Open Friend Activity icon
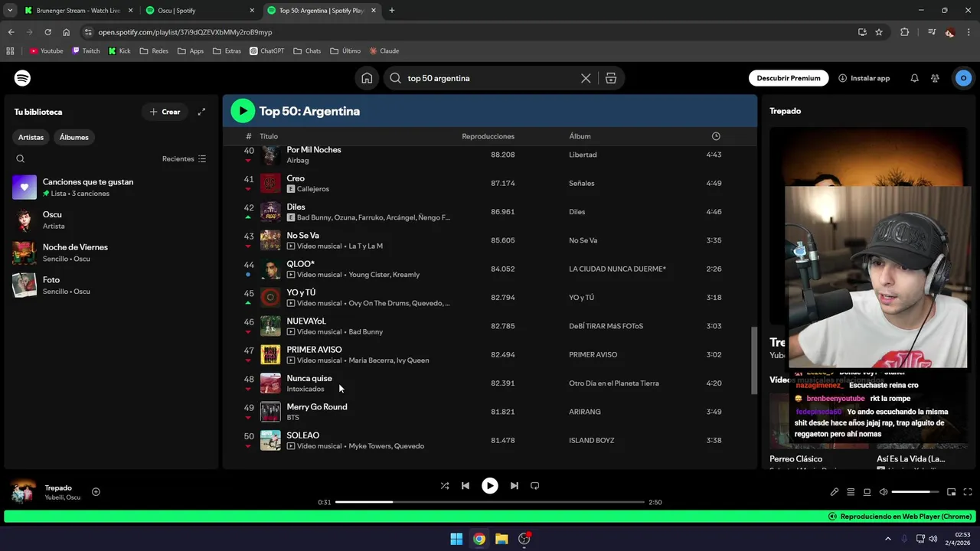The image size is (980, 551). 935,78
